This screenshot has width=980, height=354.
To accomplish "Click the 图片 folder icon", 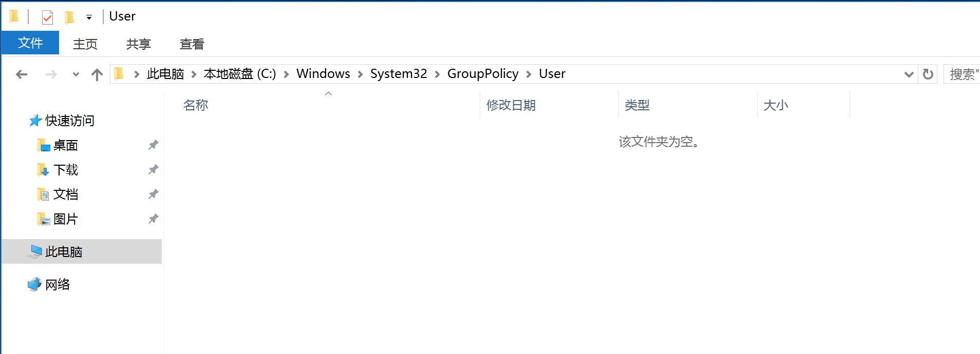I will click(x=44, y=219).
